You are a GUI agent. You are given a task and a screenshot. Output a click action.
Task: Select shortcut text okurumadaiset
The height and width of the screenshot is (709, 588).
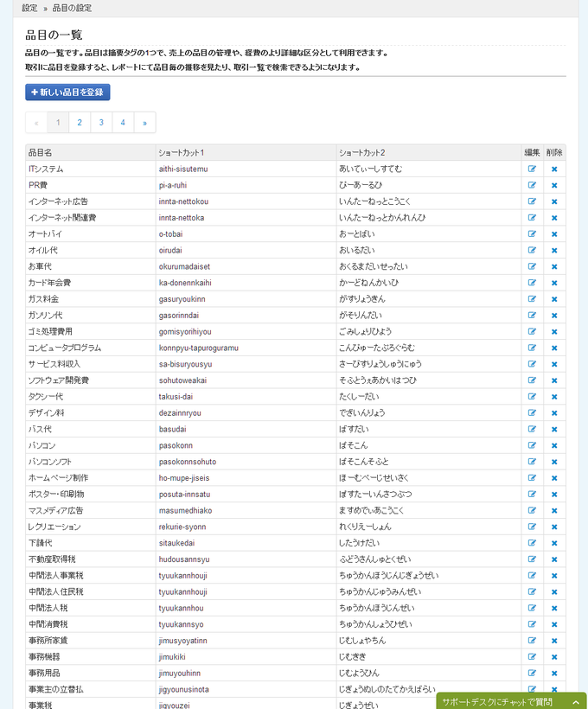point(184,267)
